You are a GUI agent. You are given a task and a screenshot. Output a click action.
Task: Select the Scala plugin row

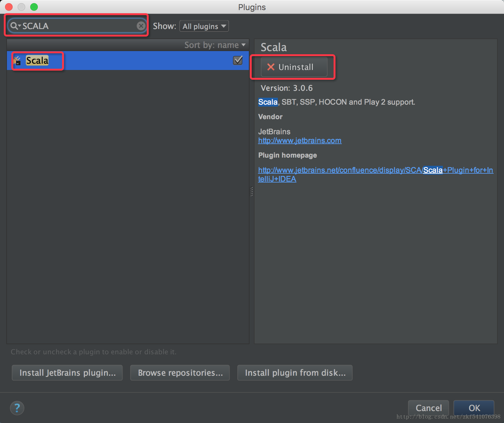coord(128,61)
